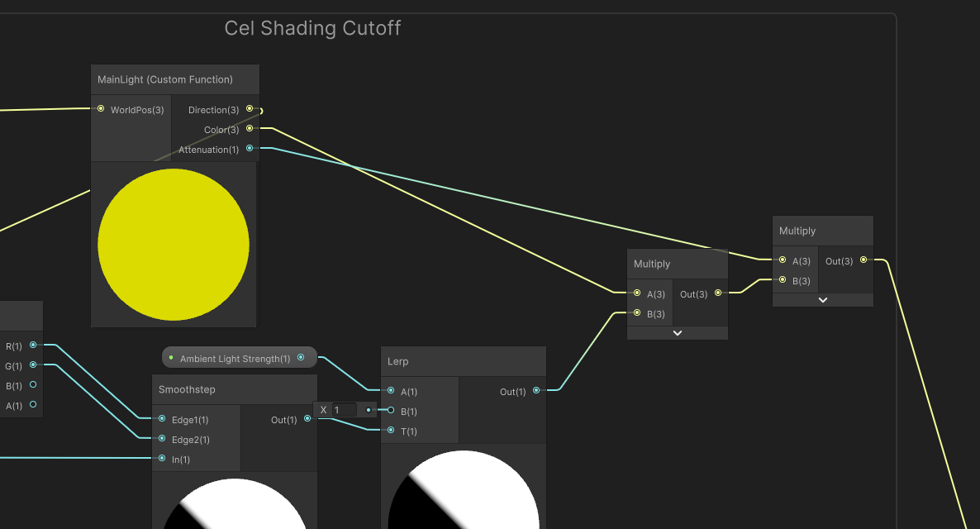
Task: Click the B(3) input port on right Multiply node
Action: point(782,280)
